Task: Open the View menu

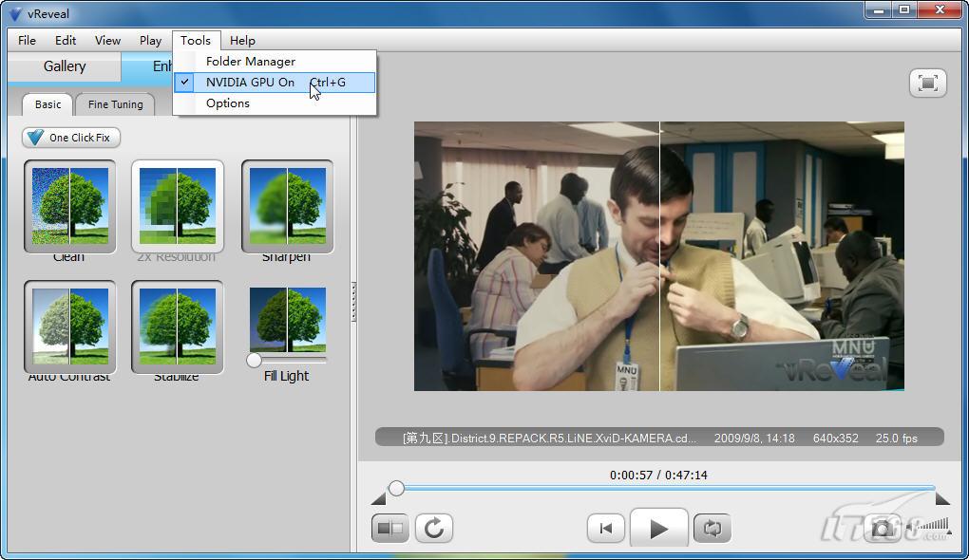Action: 107,40
